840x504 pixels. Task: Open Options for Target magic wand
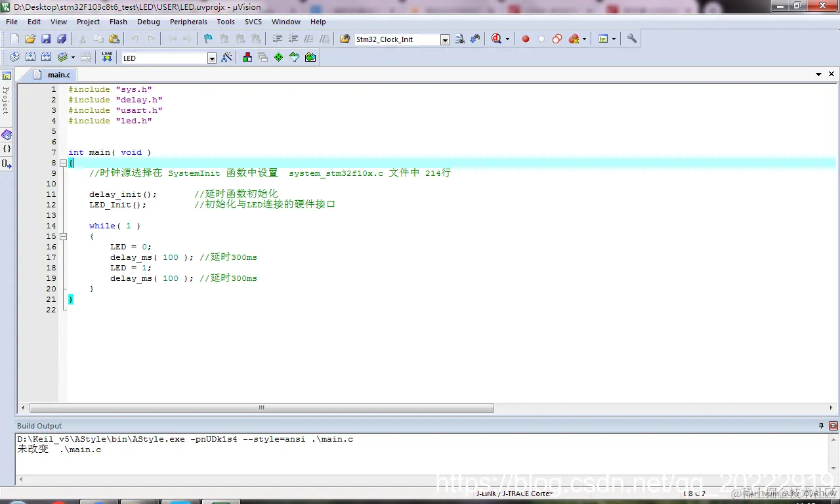[226, 58]
